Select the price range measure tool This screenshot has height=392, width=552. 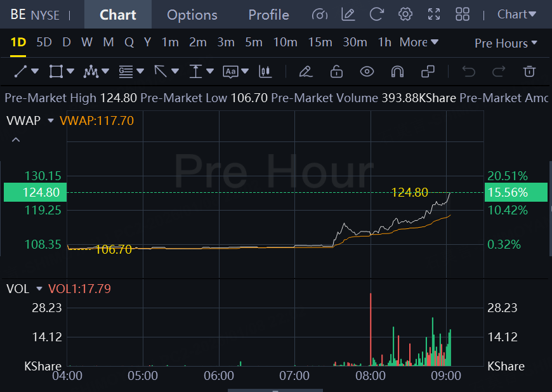195,72
